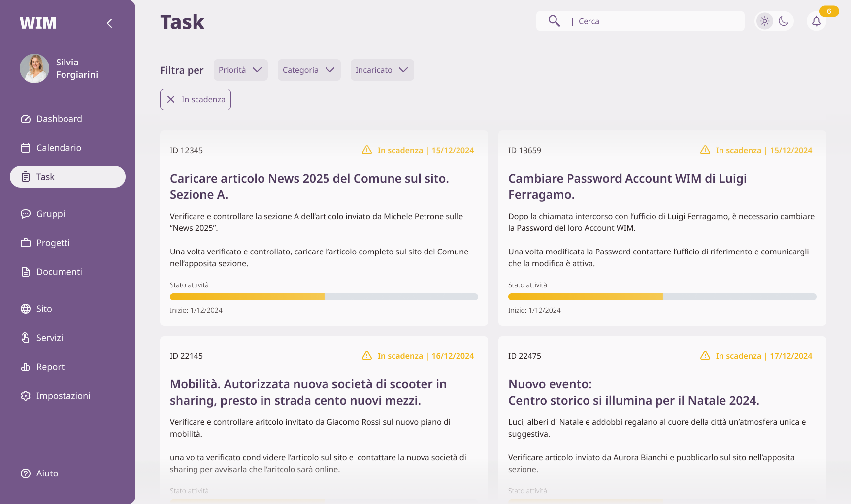Image resolution: width=851 pixels, height=504 pixels.
Task: Click the text ID 12345
Action: (186, 150)
